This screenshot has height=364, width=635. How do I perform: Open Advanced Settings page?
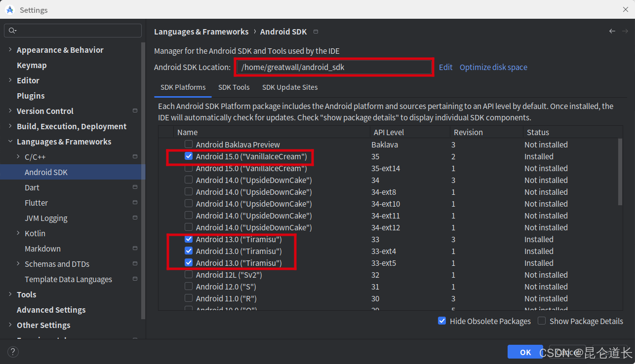click(51, 310)
